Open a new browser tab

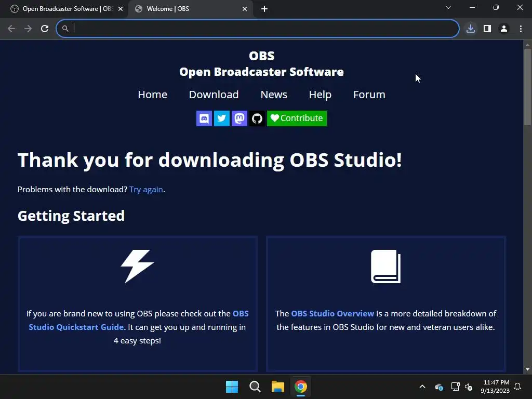pyautogui.click(x=264, y=9)
